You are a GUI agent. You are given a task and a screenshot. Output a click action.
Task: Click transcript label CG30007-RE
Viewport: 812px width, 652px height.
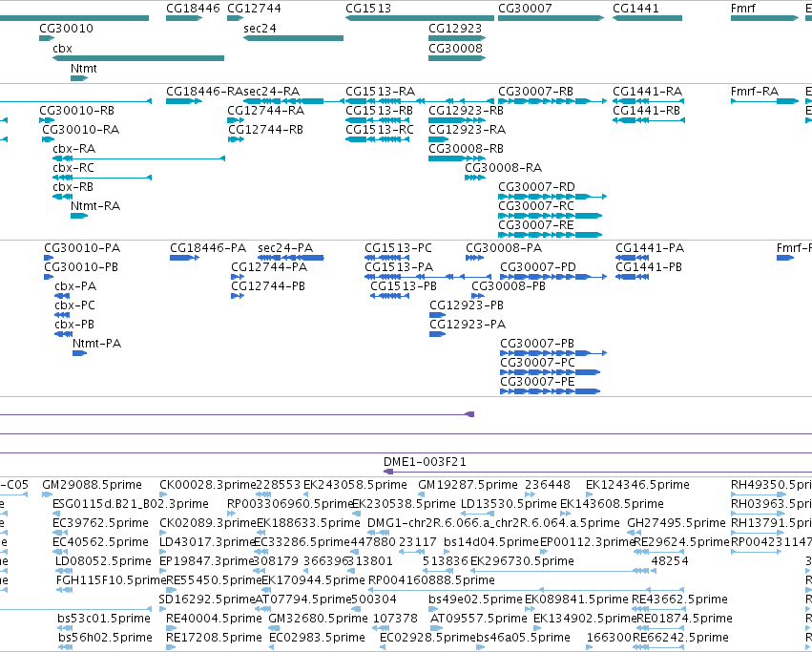tap(536, 226)
